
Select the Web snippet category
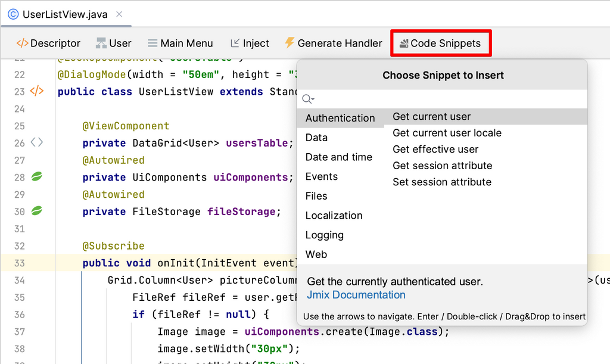pyautogui.click(x=316, y=254)
